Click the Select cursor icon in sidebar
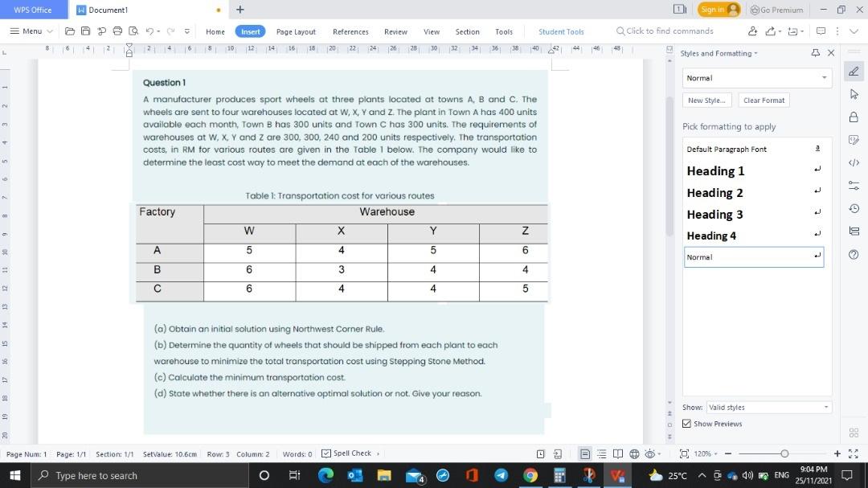868x488 pixels. 854,94
